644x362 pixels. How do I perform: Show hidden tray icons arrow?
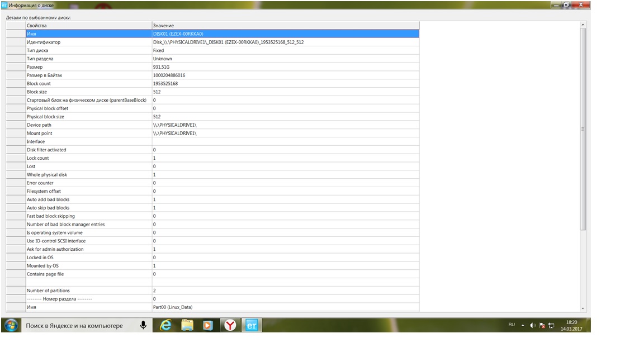tap(523, 326)
